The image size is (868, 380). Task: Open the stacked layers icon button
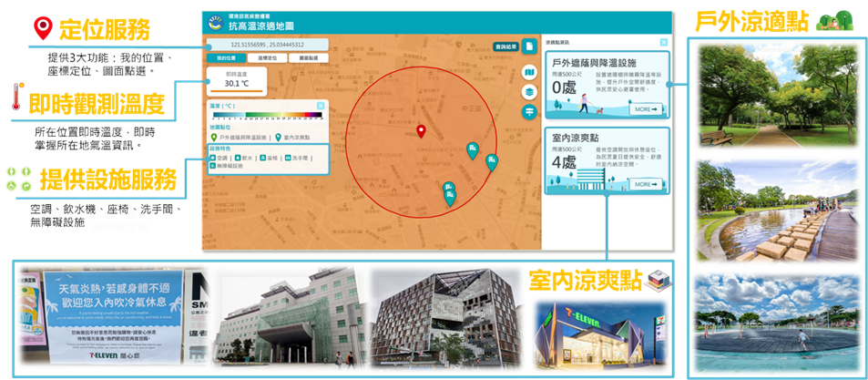tap(530, 92)
